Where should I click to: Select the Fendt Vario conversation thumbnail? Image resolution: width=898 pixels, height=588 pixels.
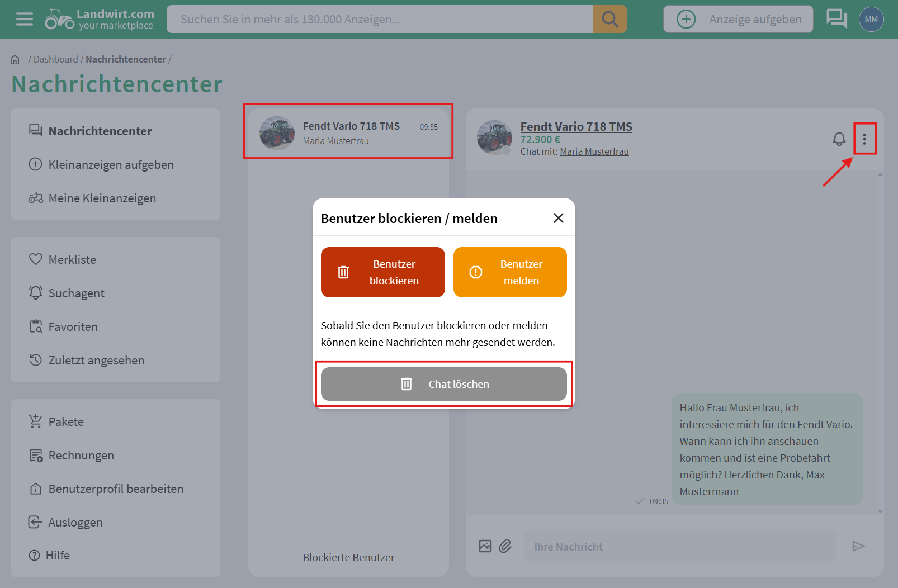277,133
